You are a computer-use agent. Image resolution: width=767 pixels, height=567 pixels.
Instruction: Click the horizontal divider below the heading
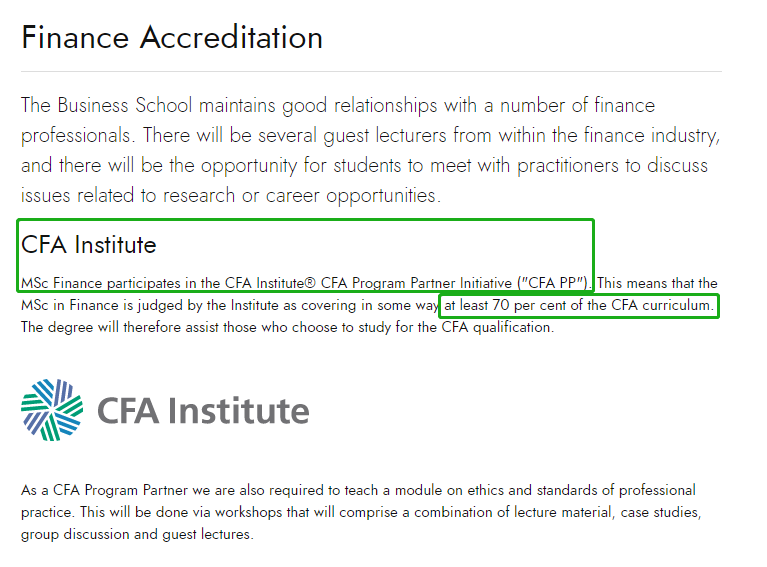pos(371,72)
